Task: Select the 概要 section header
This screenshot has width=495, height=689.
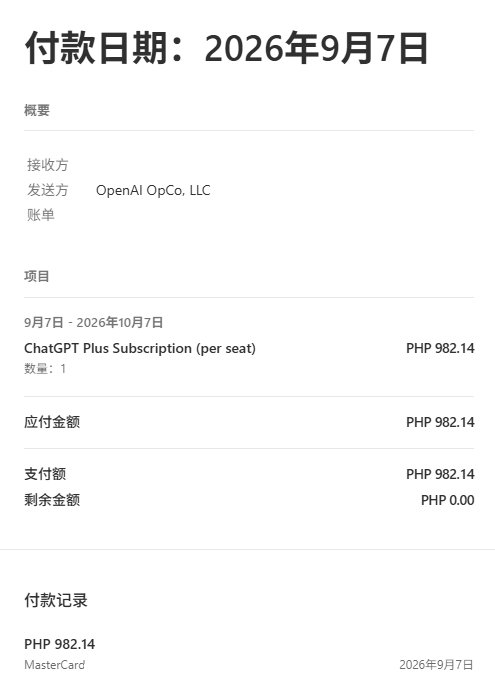Action: pyautogui.click(x=37, y=110)
